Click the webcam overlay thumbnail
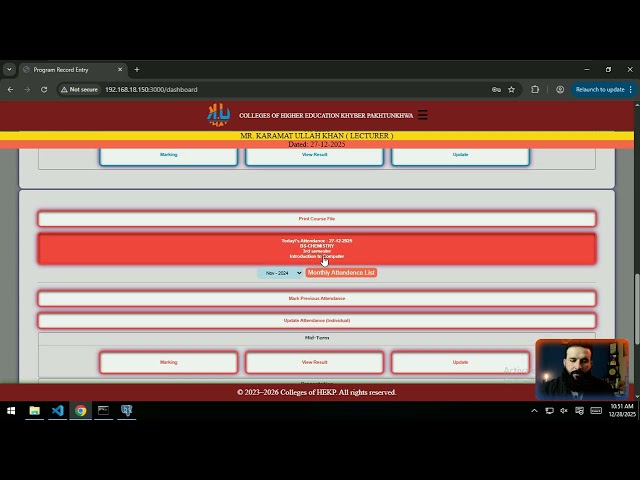This screenshot has height=480, width=640. (582, 369)
